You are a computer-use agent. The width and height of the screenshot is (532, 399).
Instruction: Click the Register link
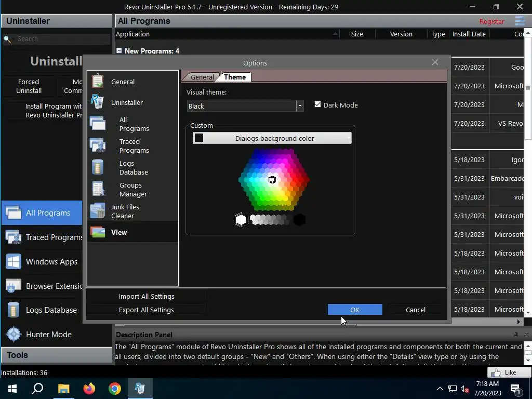pos(491,21)
